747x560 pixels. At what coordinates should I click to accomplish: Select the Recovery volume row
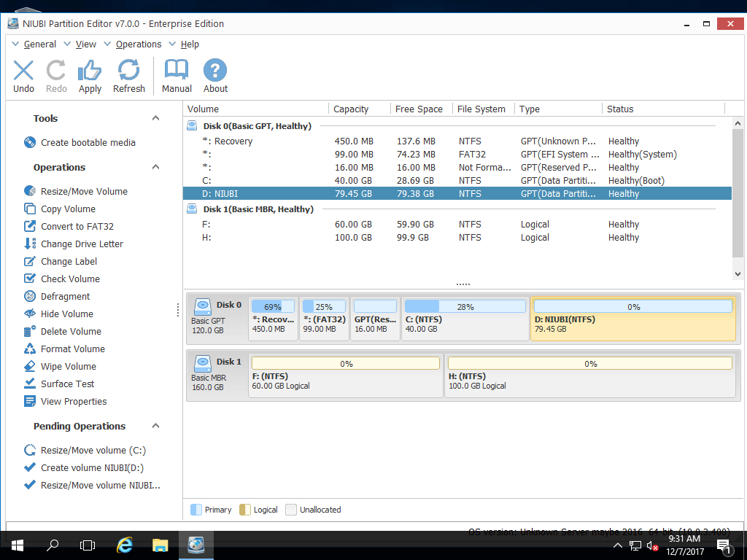pos(457,141)
